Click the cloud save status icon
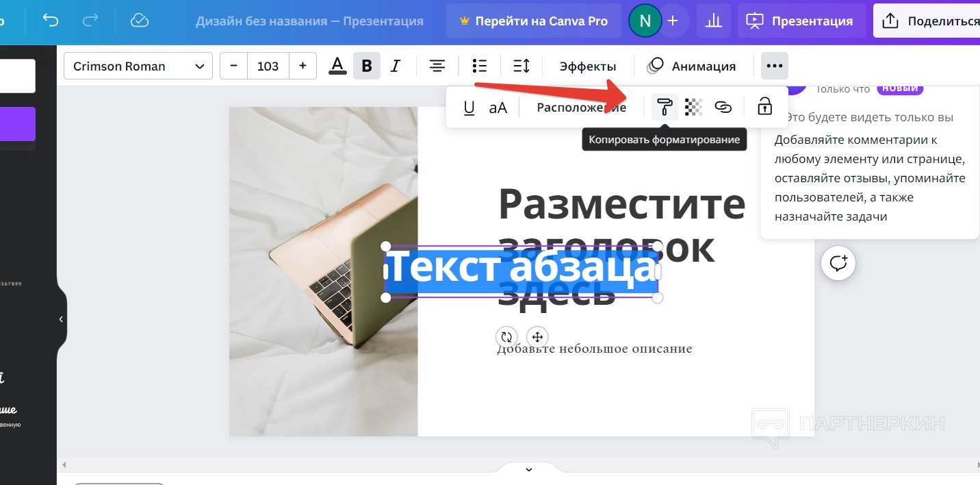This screenshot has height=485, width=980. pos(140,21)
